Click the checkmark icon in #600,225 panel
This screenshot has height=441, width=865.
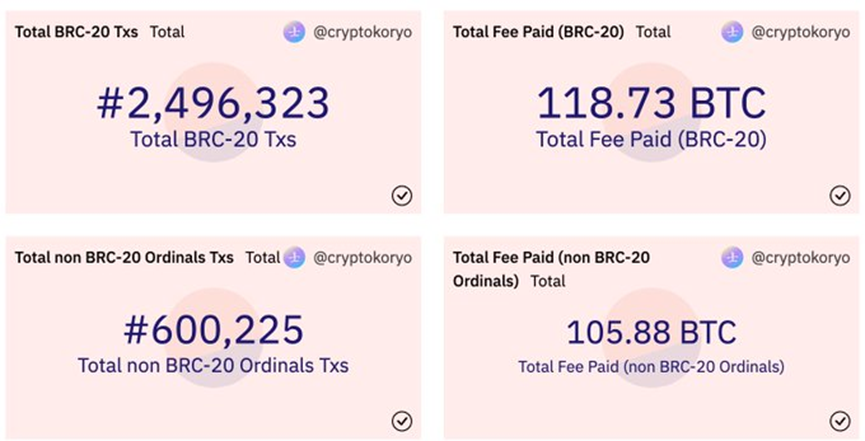402,421
